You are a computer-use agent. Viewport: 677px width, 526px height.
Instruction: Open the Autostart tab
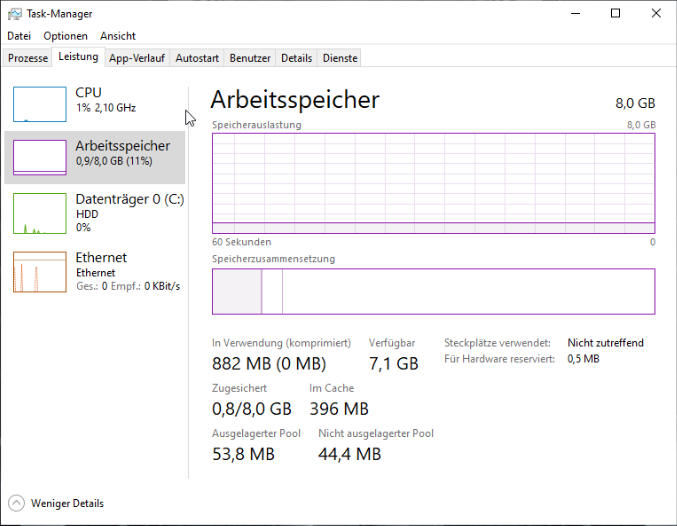click(x=197, y=58)
